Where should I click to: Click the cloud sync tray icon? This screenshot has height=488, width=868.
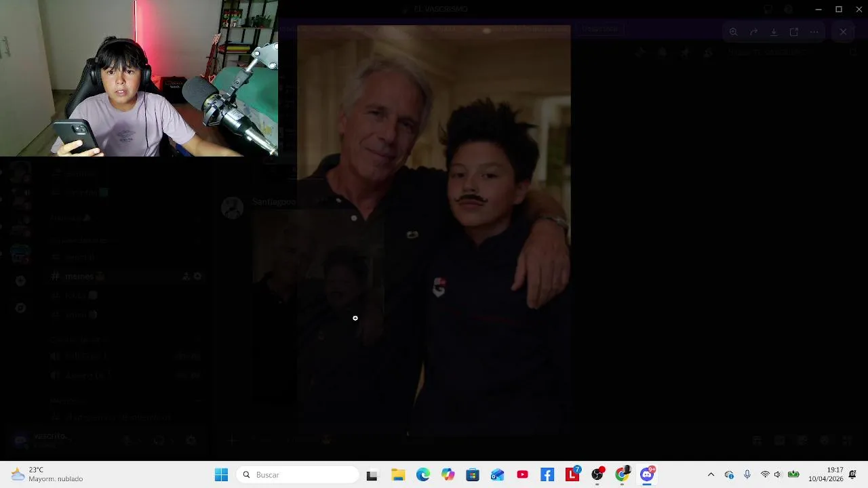[729, 475]
